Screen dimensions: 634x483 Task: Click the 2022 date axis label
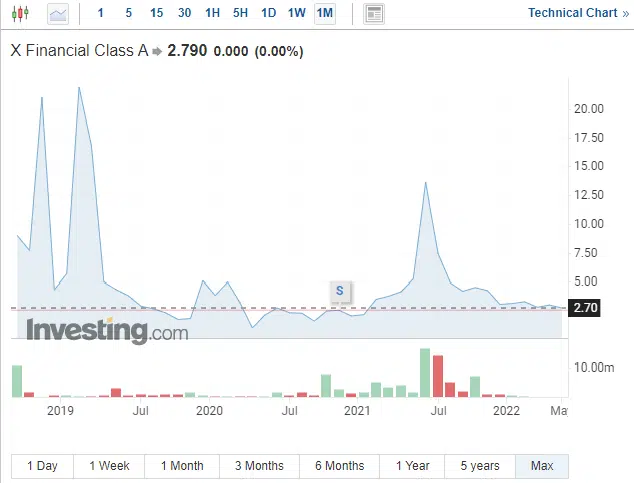tap(506, 411)
